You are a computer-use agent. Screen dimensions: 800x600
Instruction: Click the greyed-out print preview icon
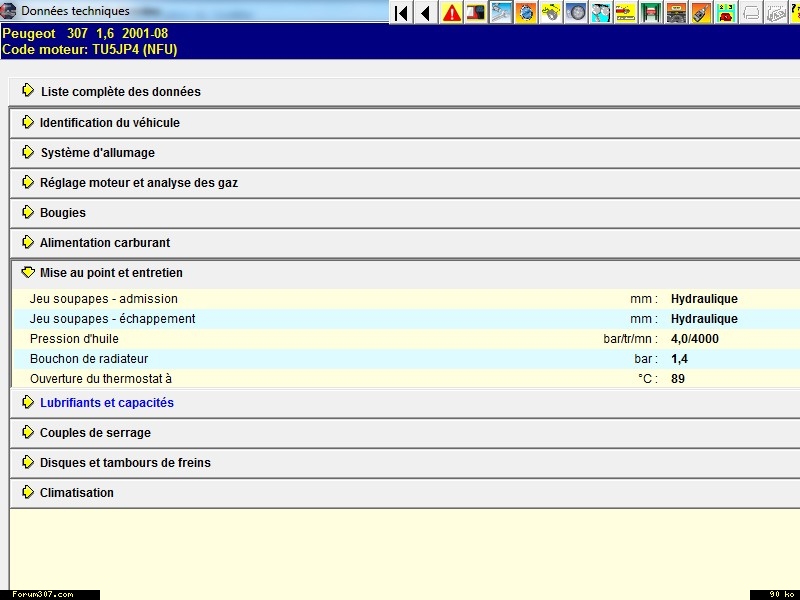(x=776, y=12)
